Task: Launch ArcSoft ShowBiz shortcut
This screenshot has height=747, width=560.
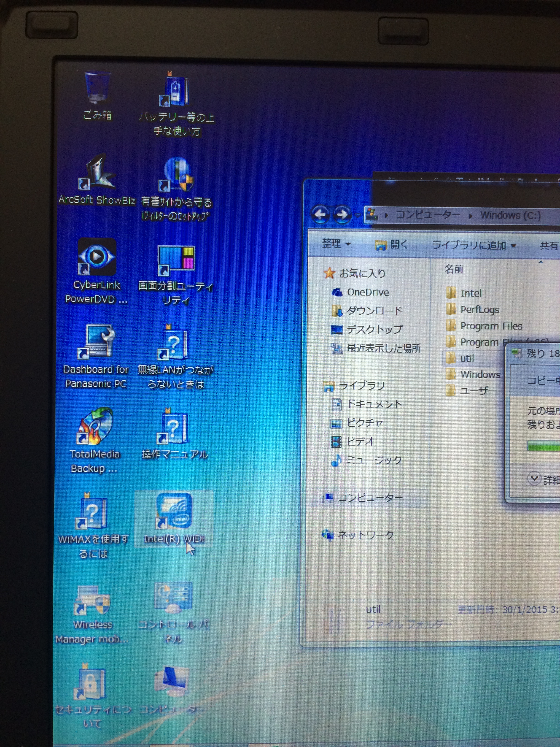Action: point(97,180)
